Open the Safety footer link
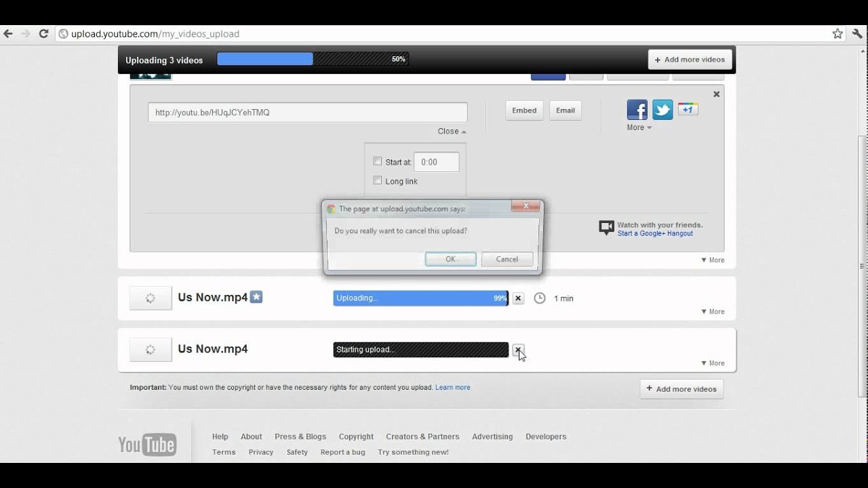The height and width of the screenshot is (488, 868). [297, 452]
